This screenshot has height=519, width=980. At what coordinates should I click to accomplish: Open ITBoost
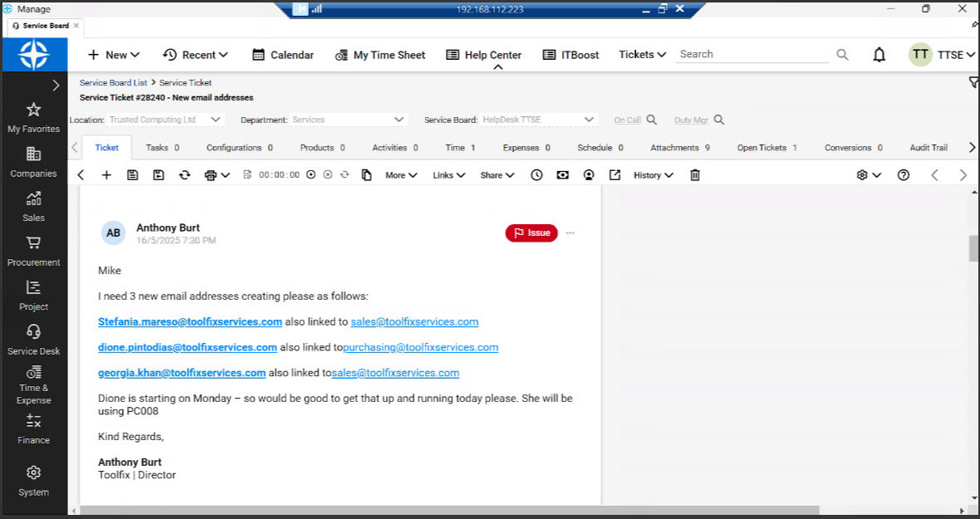(x=571, y=55)
